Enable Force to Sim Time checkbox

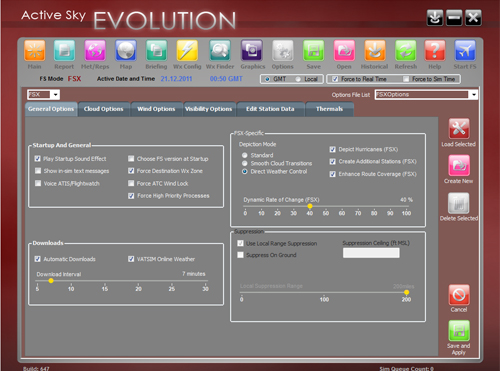406,79
